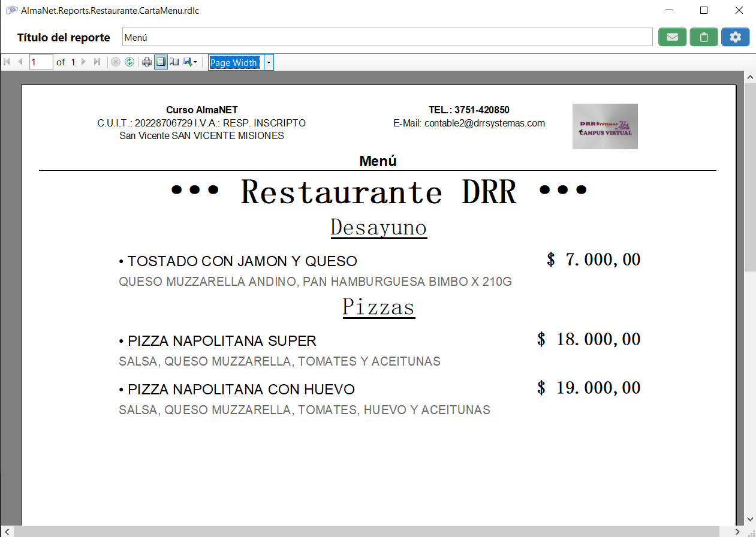The height and width of the screenshot is (537, 756).
Task: Print the report using the printer icon
Action: click(147, 62)
